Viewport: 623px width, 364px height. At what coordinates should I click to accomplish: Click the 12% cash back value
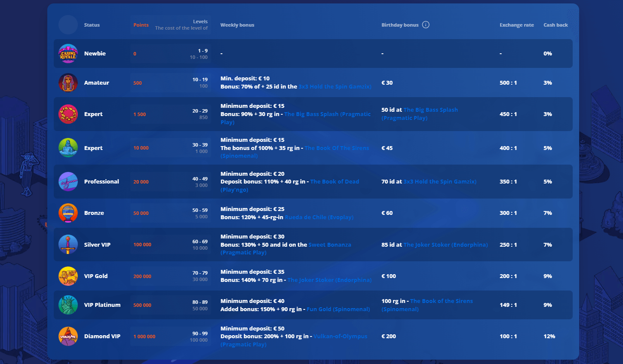tap(549, 336)
